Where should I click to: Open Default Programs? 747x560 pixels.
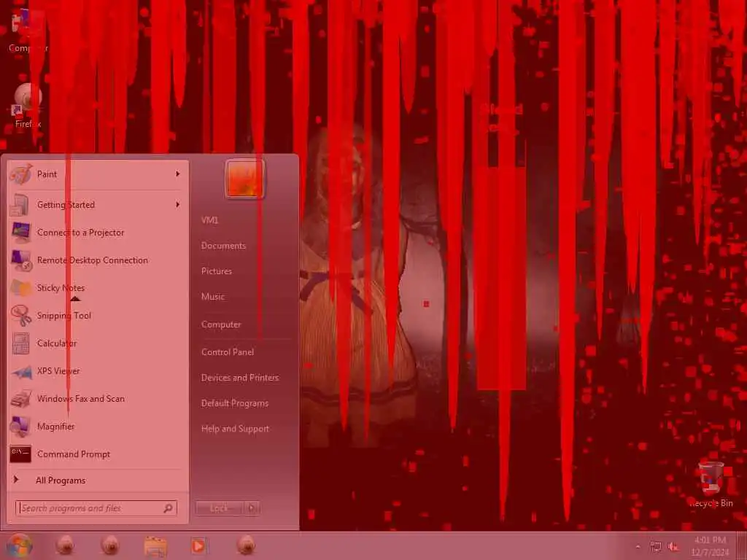point(235,403)
